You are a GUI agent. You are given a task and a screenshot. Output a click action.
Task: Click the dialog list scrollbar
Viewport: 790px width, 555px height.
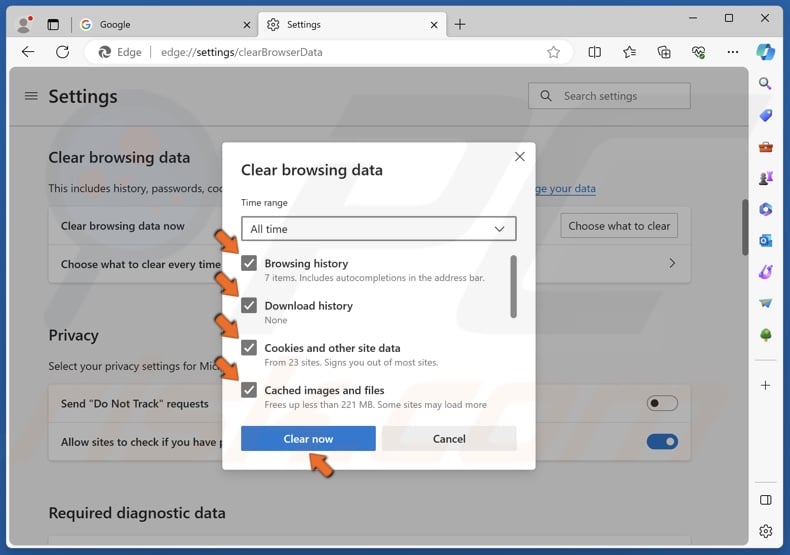click(x=513, y=287)
